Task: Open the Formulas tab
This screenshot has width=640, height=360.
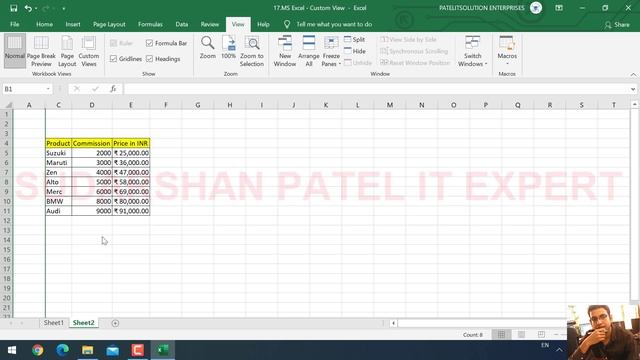Action: coord(150,24)
